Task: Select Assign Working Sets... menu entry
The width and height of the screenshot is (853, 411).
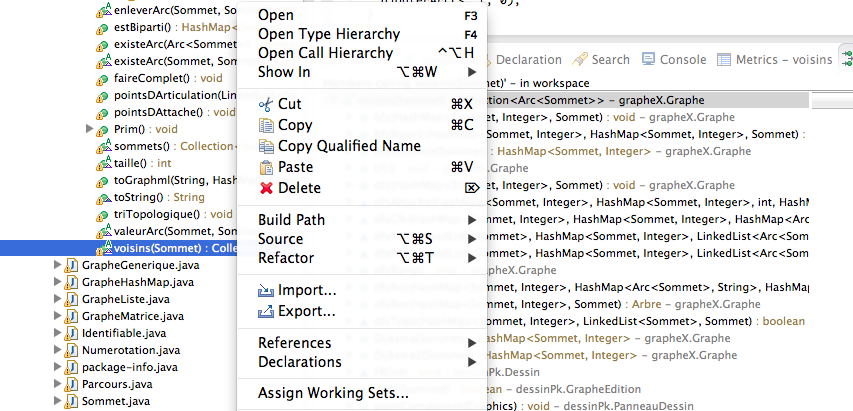Action: (333, 393)
